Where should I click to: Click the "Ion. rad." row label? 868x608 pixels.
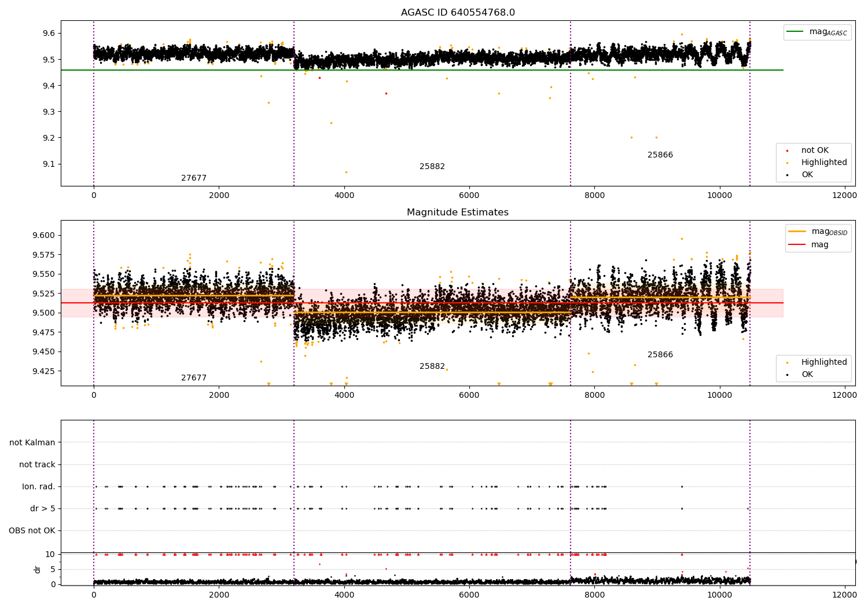39,487
